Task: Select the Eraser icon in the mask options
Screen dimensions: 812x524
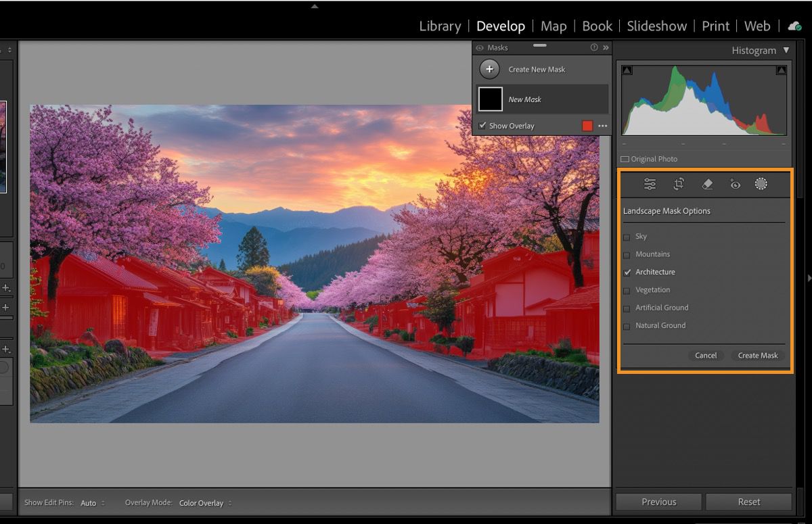Action: 707,184
